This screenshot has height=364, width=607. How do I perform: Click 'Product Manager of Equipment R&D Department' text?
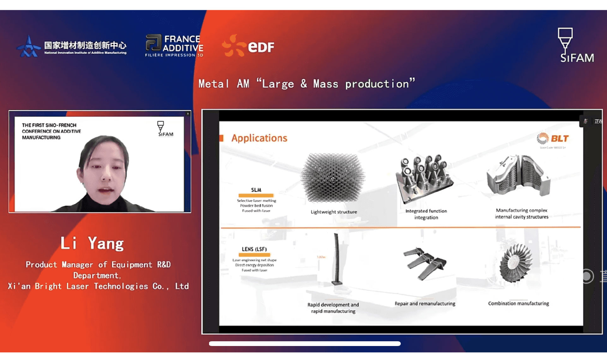pyautogui.click(x=98, y=270)
